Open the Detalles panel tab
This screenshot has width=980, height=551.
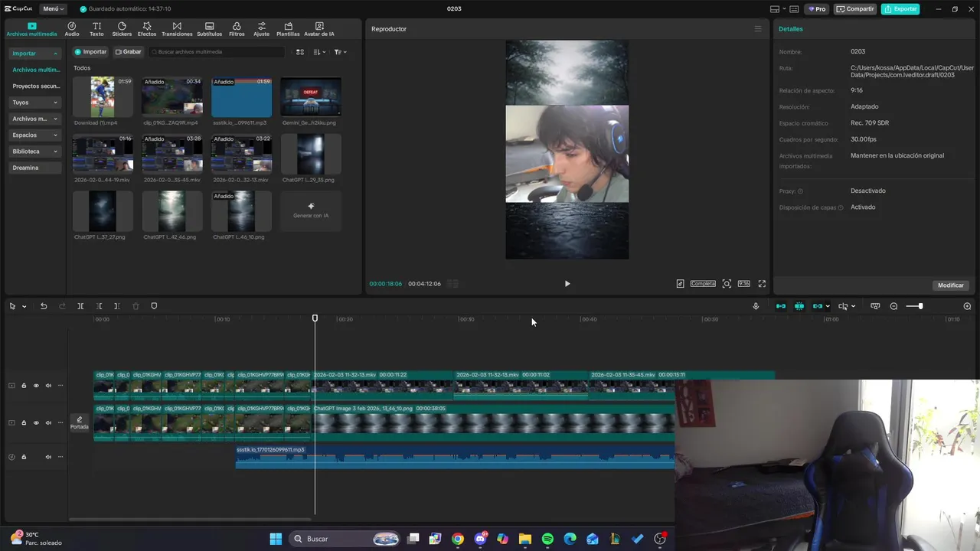791,29
